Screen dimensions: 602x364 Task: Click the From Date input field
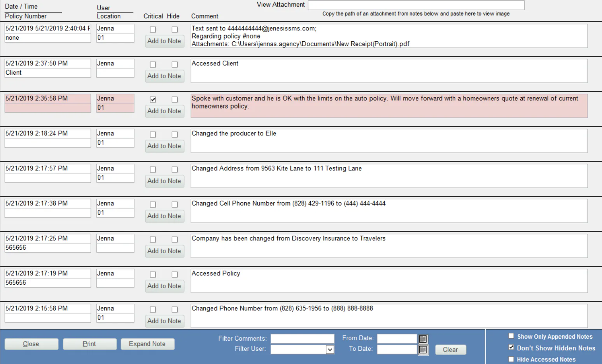397,338
